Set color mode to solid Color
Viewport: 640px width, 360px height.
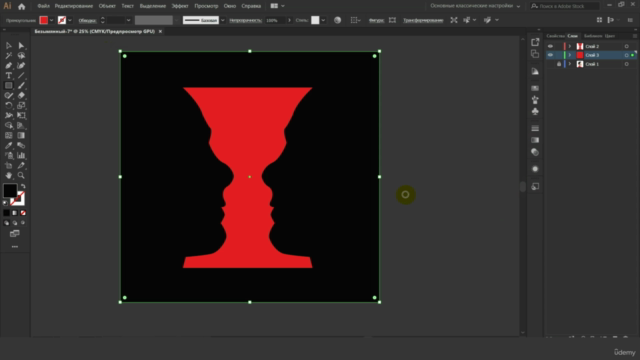click(x=6, y=213)
